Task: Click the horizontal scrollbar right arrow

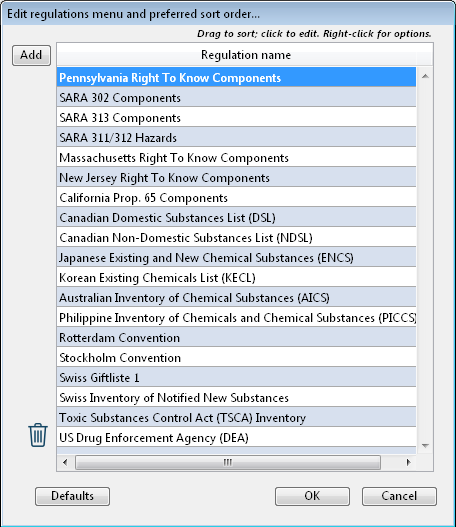Action: [x=408, y=462]
